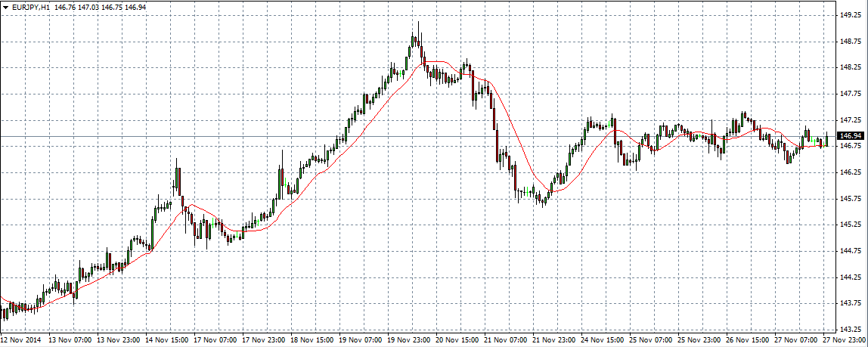Click the 21 Nov 23:00 time label
The image size is (868, 347).
(x=550, y=340)
